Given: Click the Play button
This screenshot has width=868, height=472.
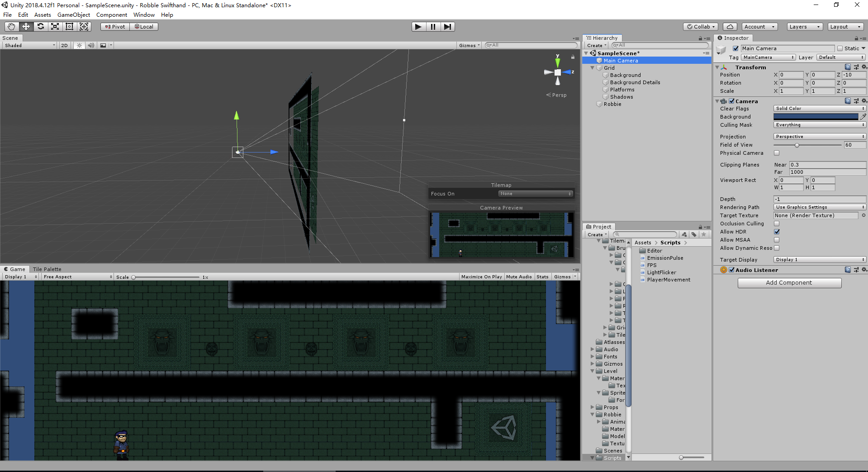Looking at the screenshot, I should tap(418, 27).
